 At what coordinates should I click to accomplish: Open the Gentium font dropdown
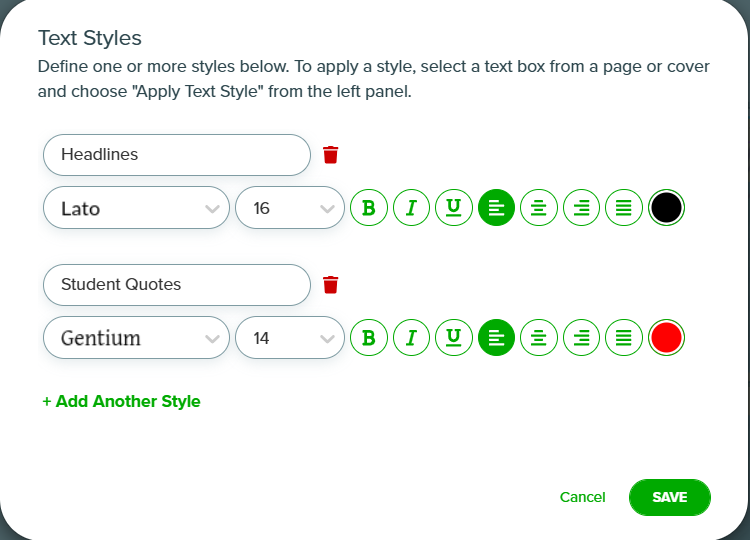click(x=136, y=338)
